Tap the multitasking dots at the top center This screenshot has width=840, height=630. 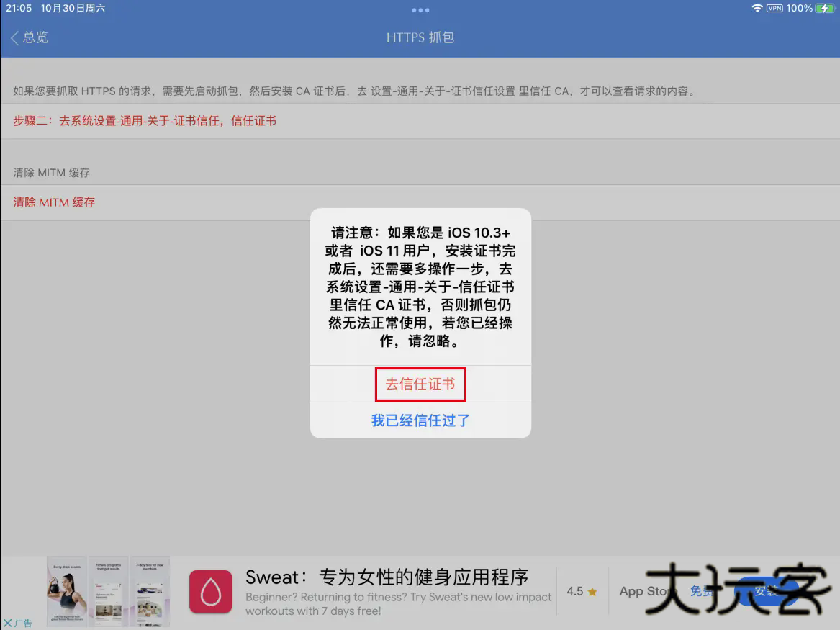pos(420,9)
